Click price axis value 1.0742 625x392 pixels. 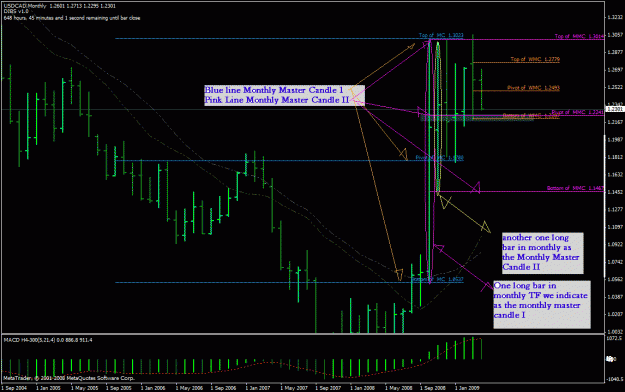[615, 262]
